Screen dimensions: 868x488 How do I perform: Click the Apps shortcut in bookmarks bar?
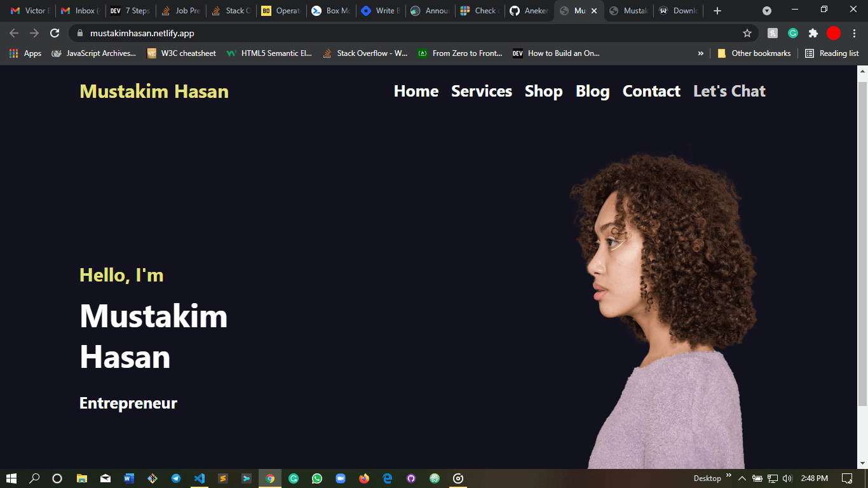(25, 53)
